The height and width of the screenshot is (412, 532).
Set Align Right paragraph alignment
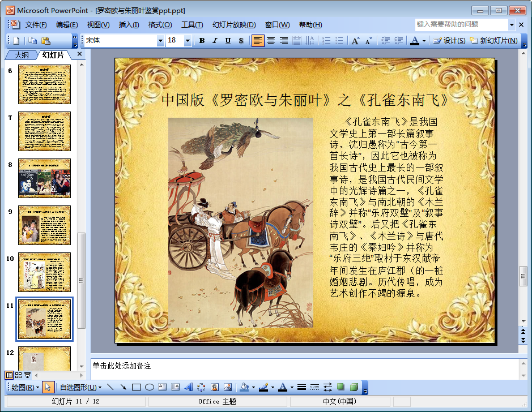pyautogui.click(x=284, y=41)
